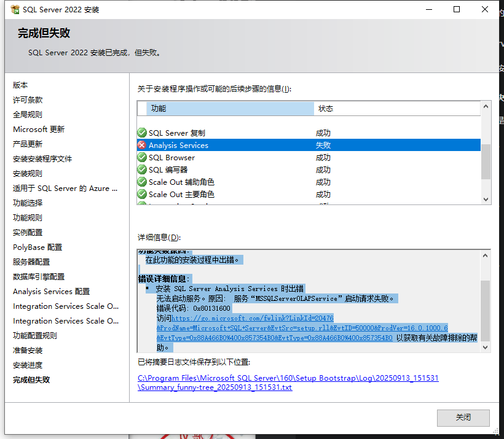Image resolution: width=504 pixels, height=439 pixels.
Task: Click the 安装进度 step in the sidebar
Action: pyautogui.click(x=28, y=365)
